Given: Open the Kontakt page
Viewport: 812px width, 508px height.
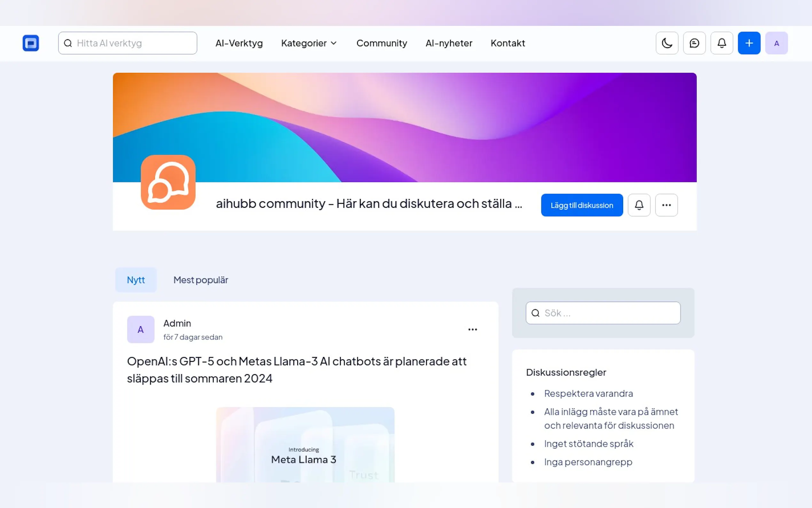Looking at the screenshot, I should tap(508, 43).
